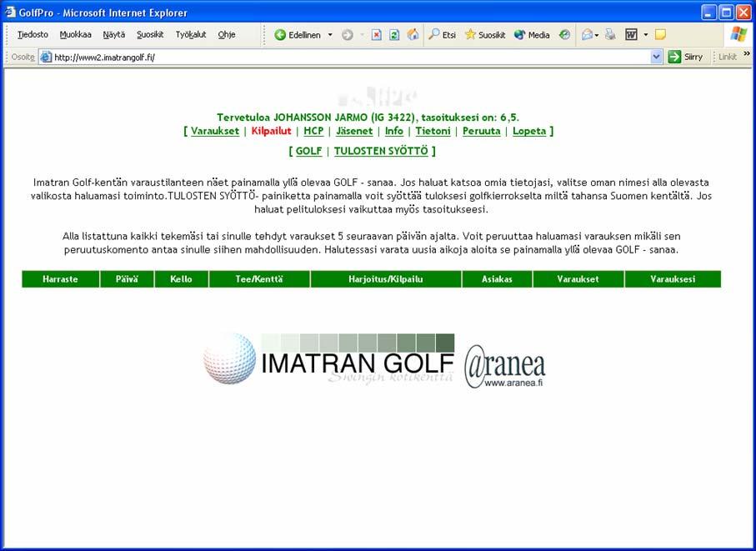Screen dimensions: 756x551
Task: Open the Työkalut menu
Action: [191, 35]
